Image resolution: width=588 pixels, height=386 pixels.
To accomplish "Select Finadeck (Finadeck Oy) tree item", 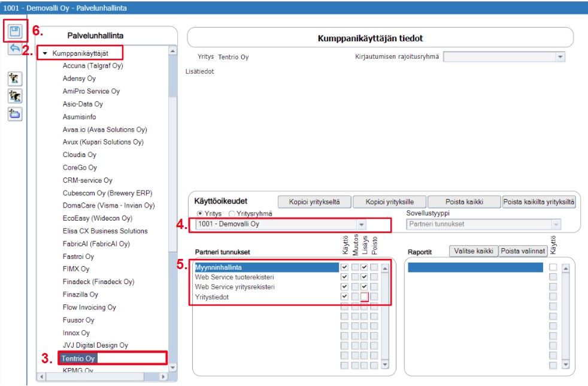I will click(x=98, y=282).
